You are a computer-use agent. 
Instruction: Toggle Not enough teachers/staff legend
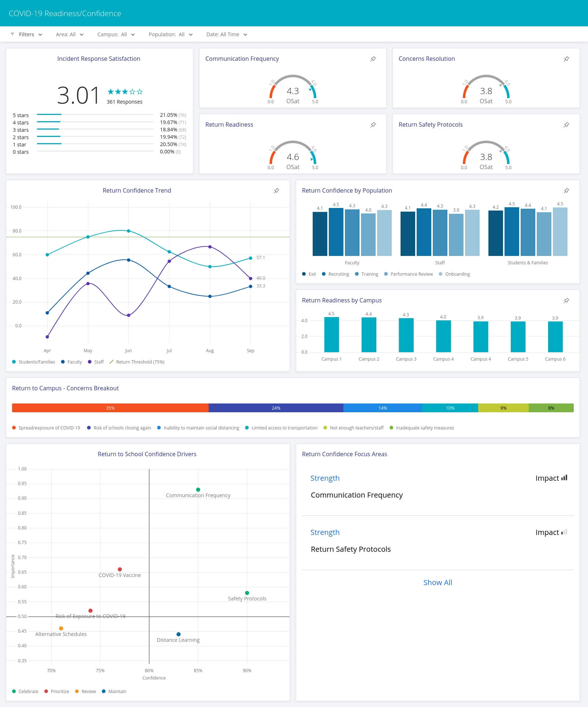click(x=353, y=428)
